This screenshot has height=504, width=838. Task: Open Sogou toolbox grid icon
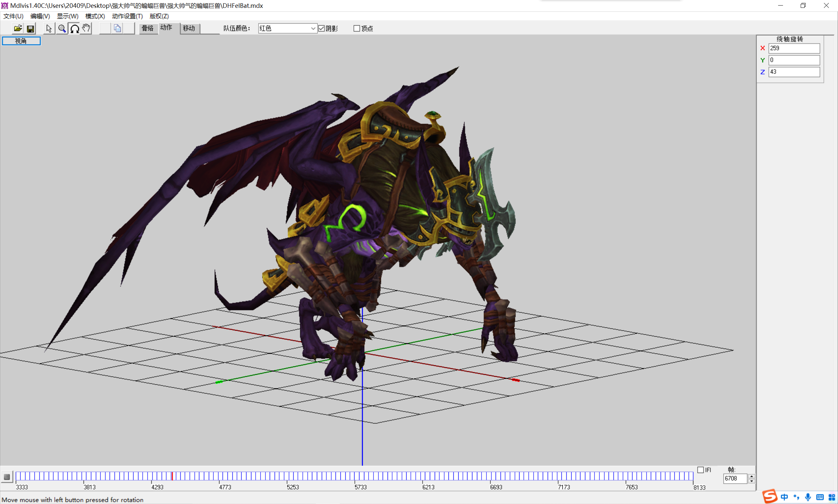pyautogui.click(x=831, y=497)
